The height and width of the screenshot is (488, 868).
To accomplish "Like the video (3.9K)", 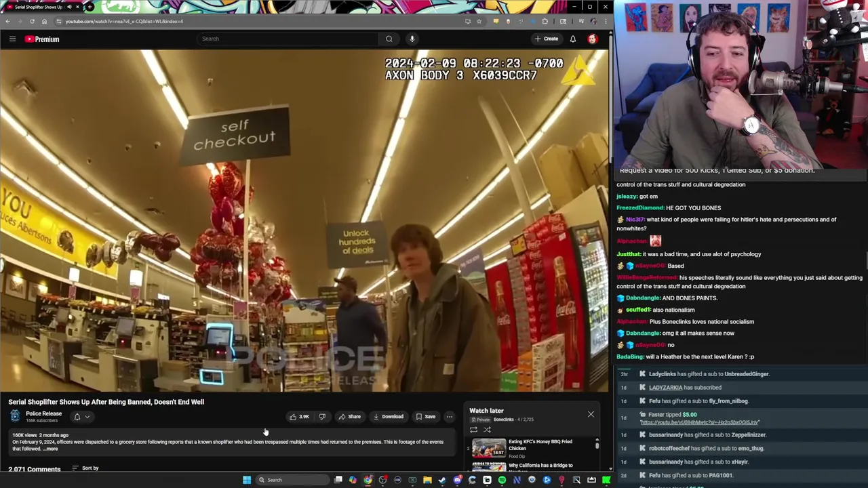I will [x=300, y=417].
